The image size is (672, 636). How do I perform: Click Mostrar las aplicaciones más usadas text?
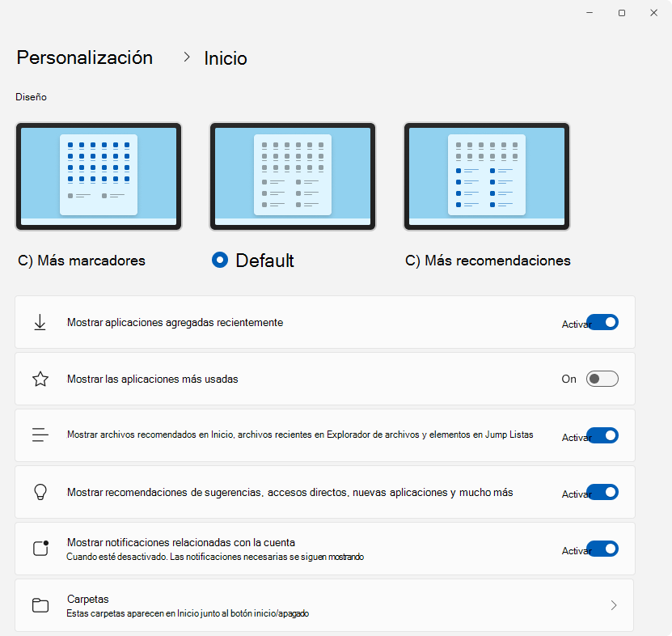point(152,379)
